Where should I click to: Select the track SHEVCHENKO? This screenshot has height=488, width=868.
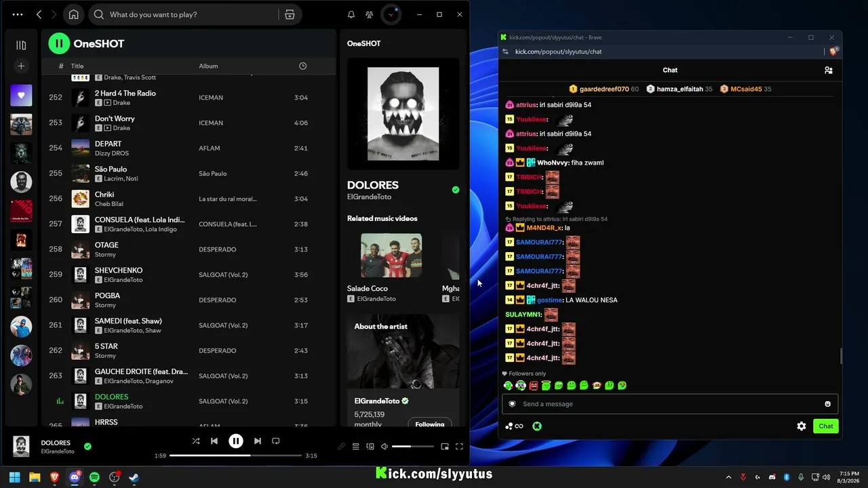click(x=119, y=270)
